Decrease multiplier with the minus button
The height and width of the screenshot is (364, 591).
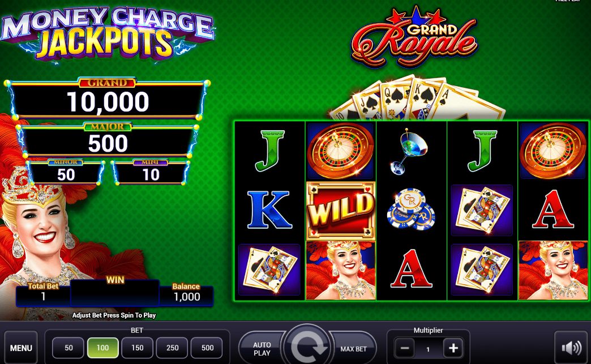click(x=404, y=348)
